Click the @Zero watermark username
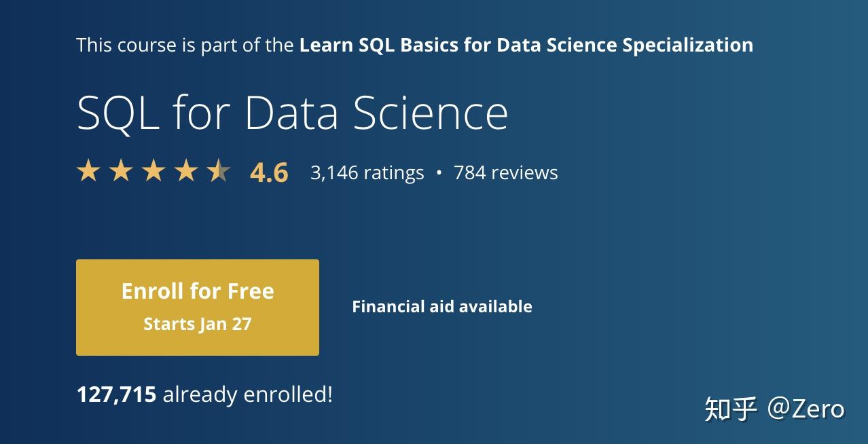868x444 pixels. coord(806,409)
